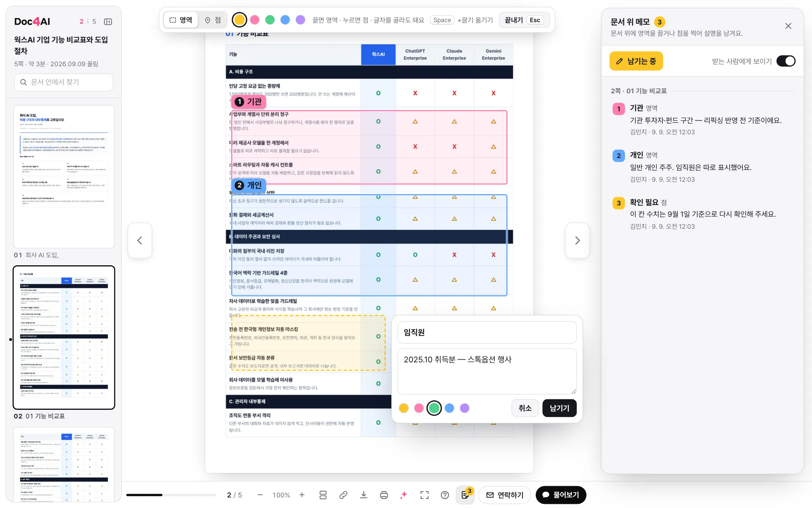The width and height of the screenshot is (812, 508).
Task: Choose yellow swatch in the memo popup
Action: [404, 408]
